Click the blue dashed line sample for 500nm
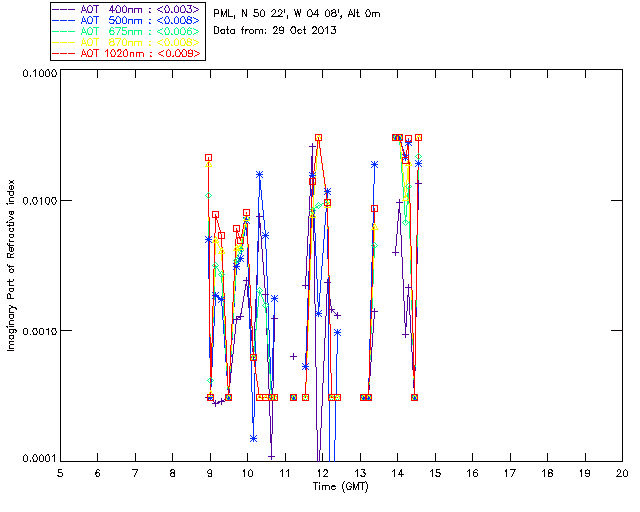The width and height of the screenshot is (640, 512). pos(64,20)
